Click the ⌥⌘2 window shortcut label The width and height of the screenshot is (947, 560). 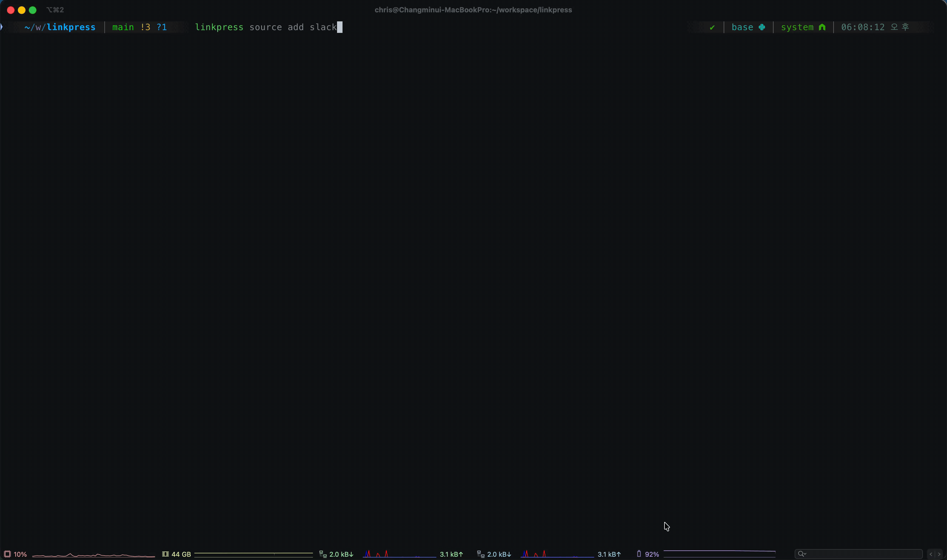pos(55,10)
